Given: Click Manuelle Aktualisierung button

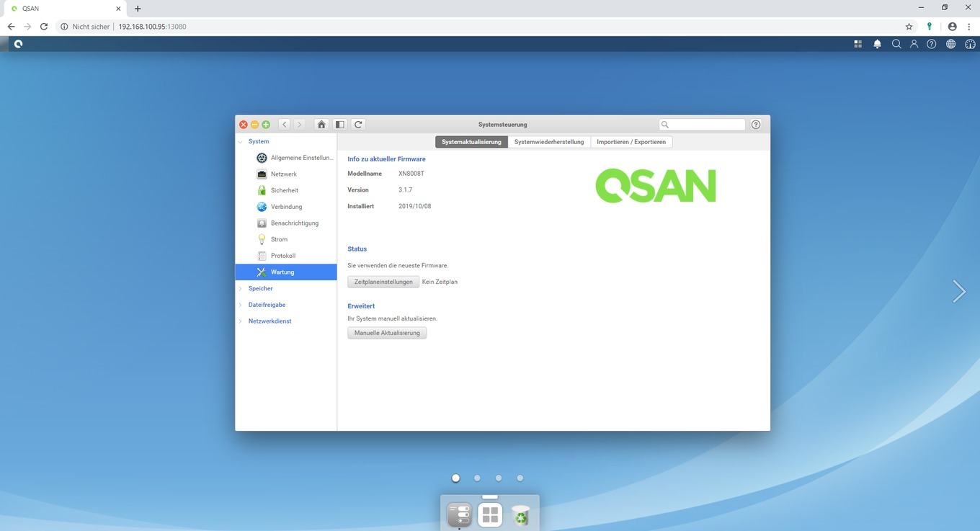Looking at the screenshot, I should pyautogui.click(x=387, y=333).
